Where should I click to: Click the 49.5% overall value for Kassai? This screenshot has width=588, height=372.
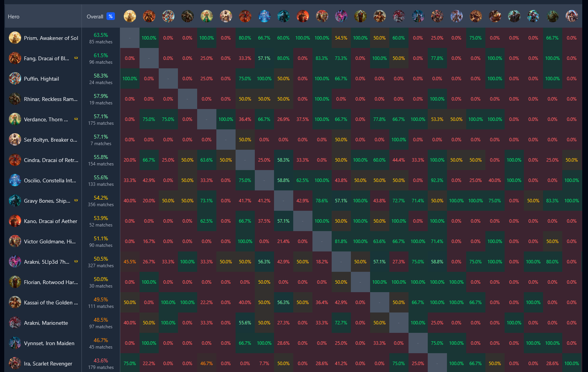[101, 299]
